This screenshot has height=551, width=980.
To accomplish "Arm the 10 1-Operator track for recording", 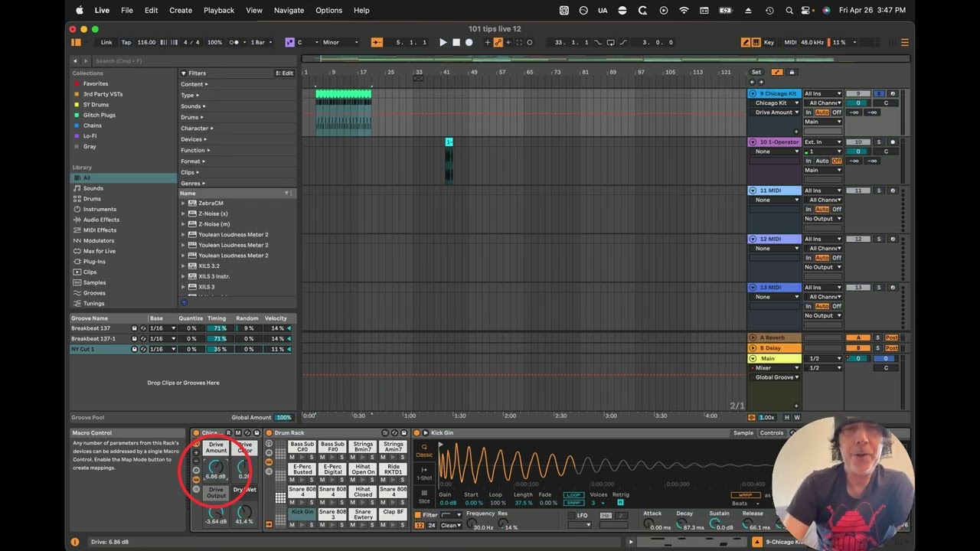I will (x=892, y=142).
